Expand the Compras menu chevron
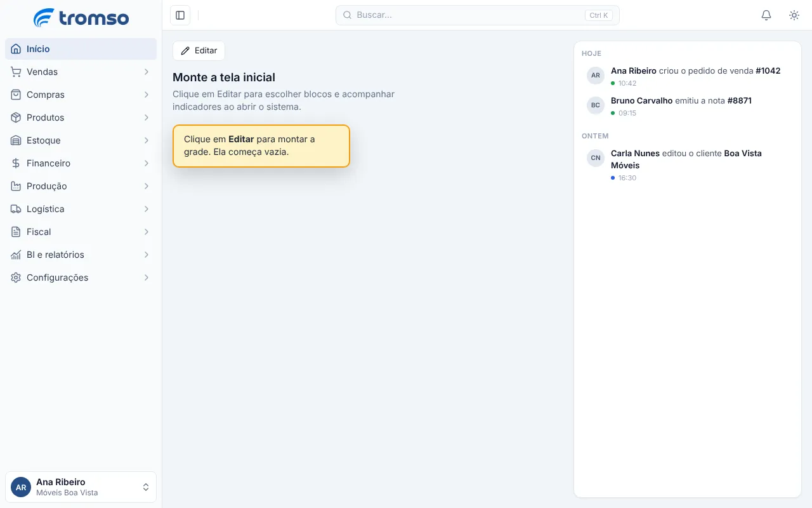 tap(147, 95)
